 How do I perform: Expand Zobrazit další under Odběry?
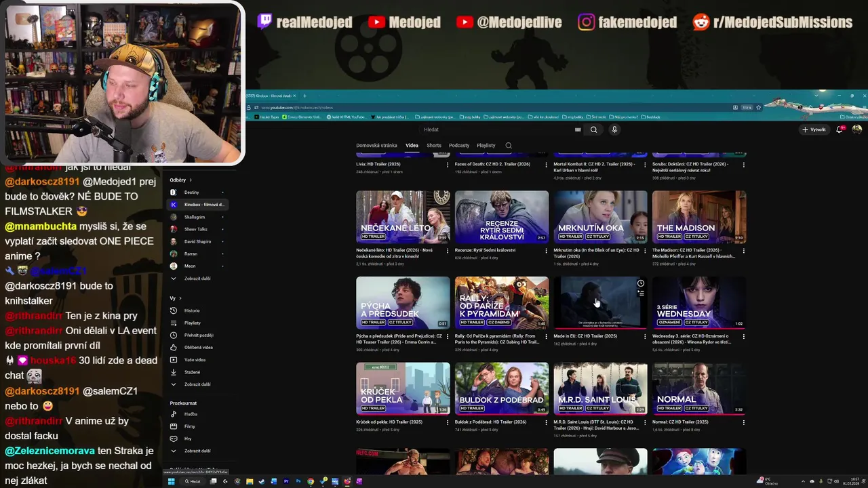[197, 279]
